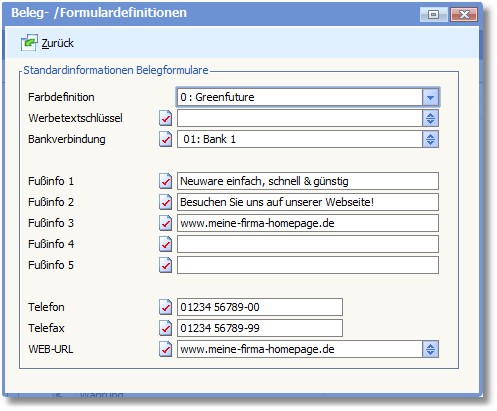This screenshot has width=497, height=411.
Task: Open the WEB-URL selector arrows
Action: click(430, 349)
